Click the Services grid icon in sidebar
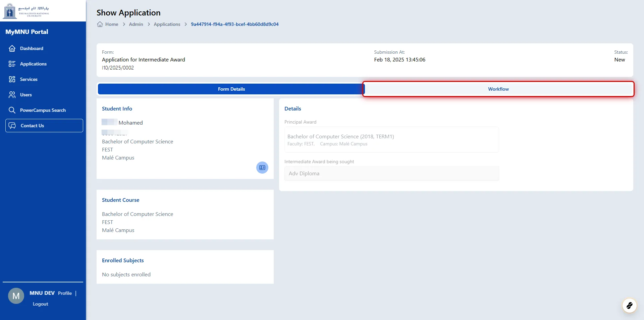 pyautogui.click(x=12, y=79)
